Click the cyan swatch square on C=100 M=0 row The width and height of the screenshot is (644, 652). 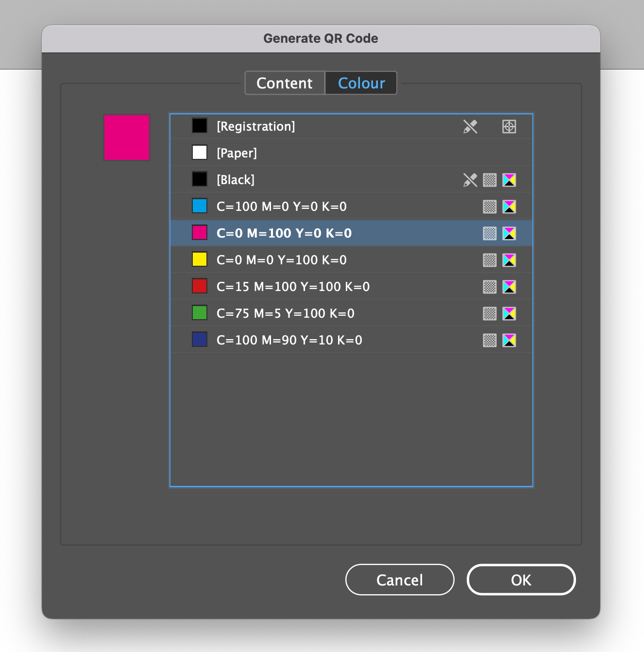(x=199, y=206)
